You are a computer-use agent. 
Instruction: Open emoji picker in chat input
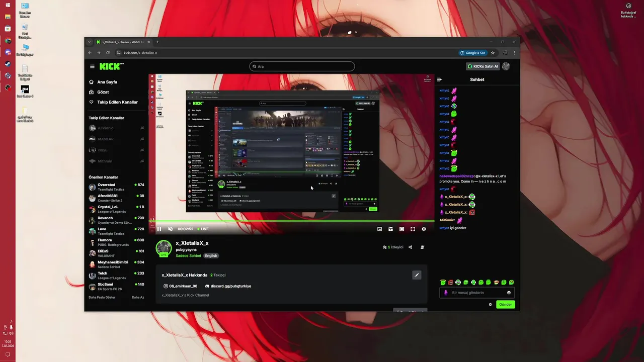[x=509, y=293]
